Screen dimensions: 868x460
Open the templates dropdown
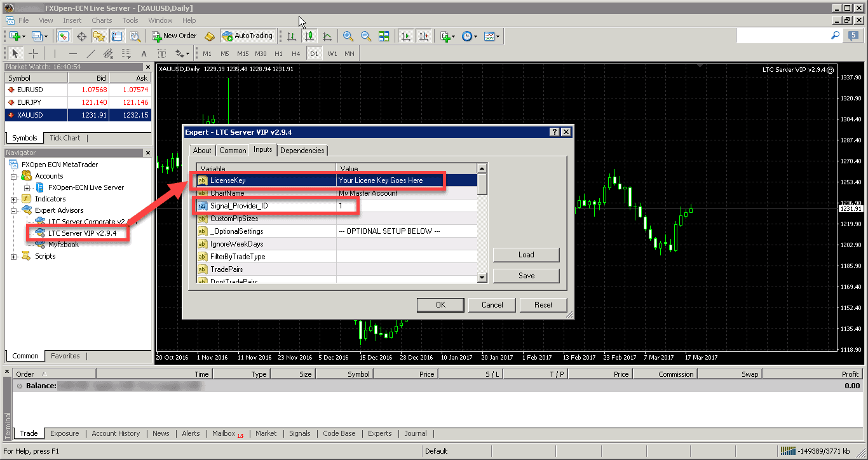coord(492,36)
